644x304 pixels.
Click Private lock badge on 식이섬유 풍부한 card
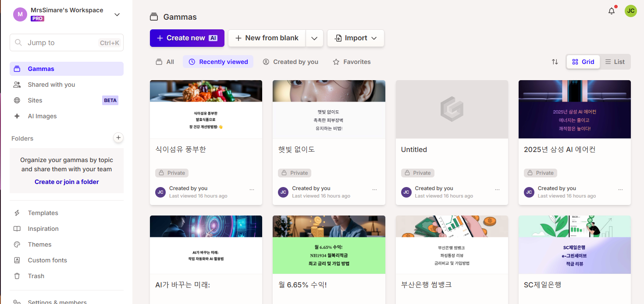click(172, 173)
